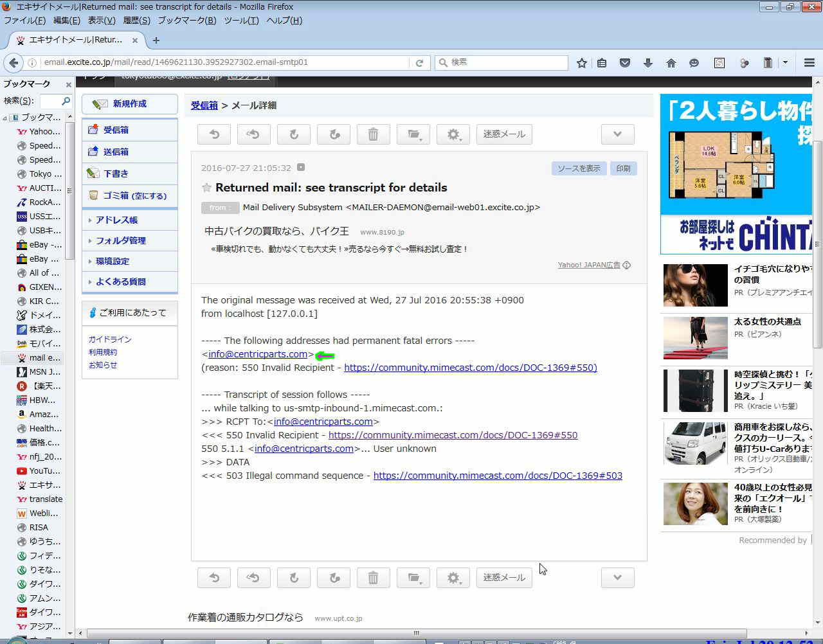The image size is (823, 644).
Task: Click the forward icon in top mail toolbar
Action: [294, 134]
